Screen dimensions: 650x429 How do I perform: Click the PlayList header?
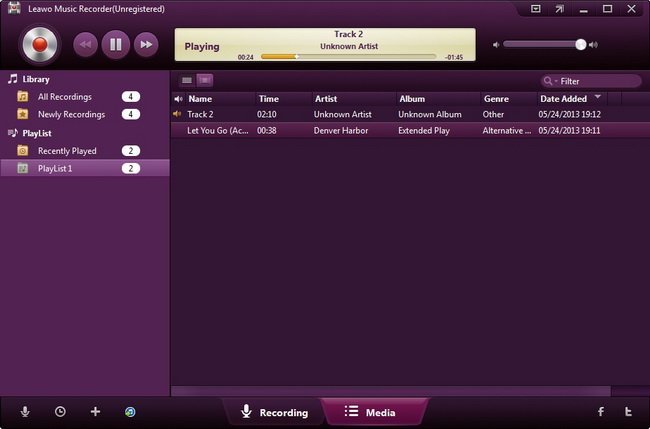(37, 133)
